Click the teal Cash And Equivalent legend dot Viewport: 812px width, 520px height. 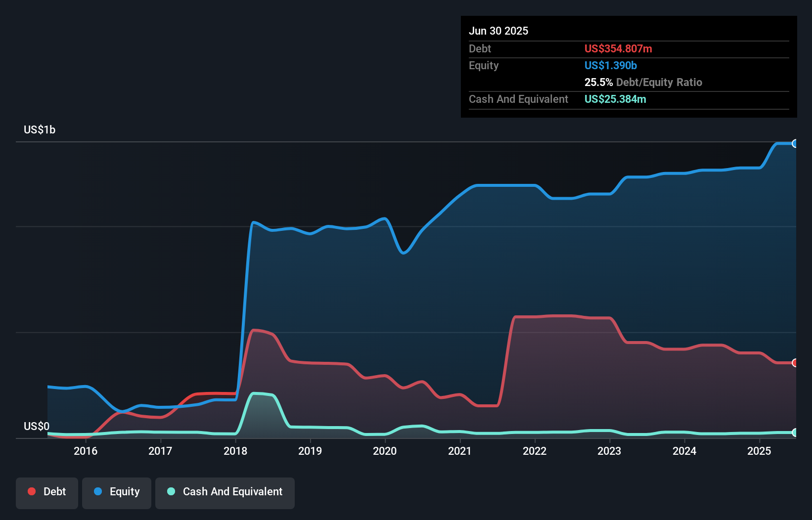[x=171, y=492]
